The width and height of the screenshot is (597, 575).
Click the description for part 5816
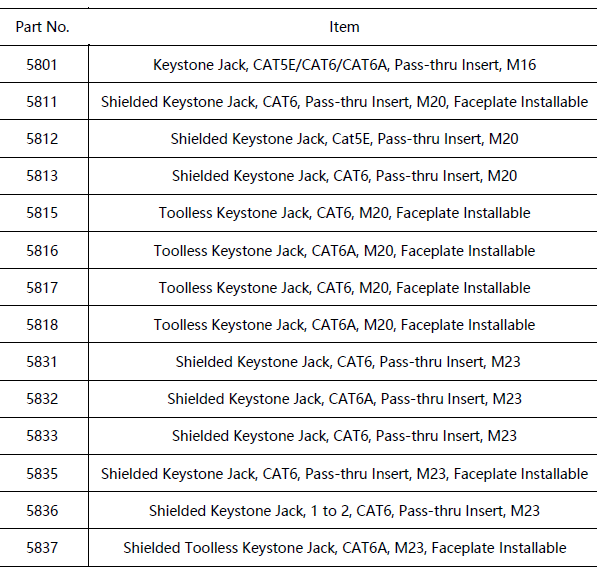pyautogui.click(x=344, y=251)
